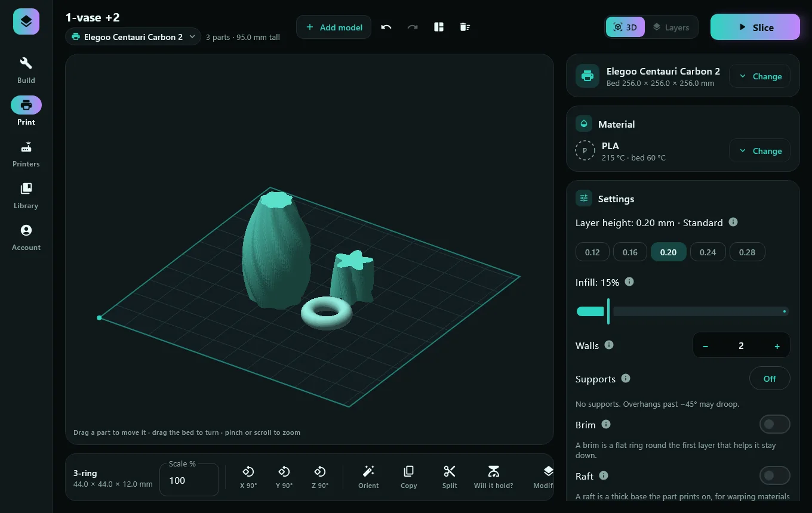
Task: Click the arrange layout icon in toolbar
Action: point(439,27)
